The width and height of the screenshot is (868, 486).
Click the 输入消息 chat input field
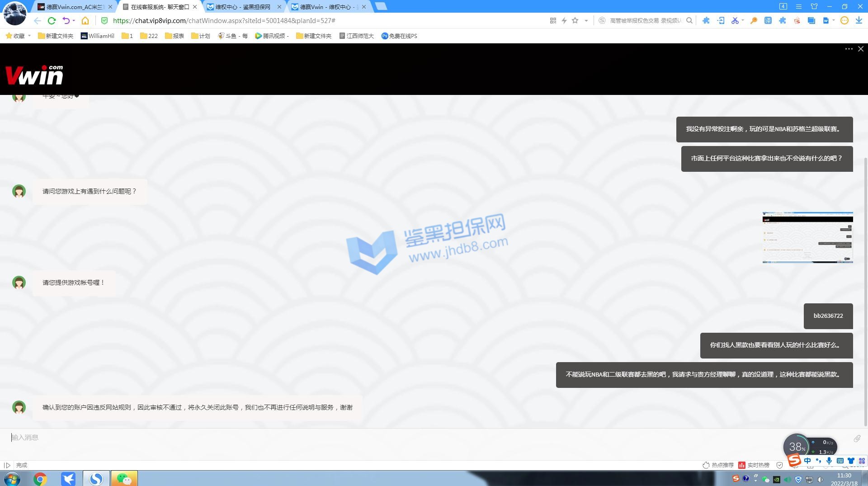coord(362,438)
